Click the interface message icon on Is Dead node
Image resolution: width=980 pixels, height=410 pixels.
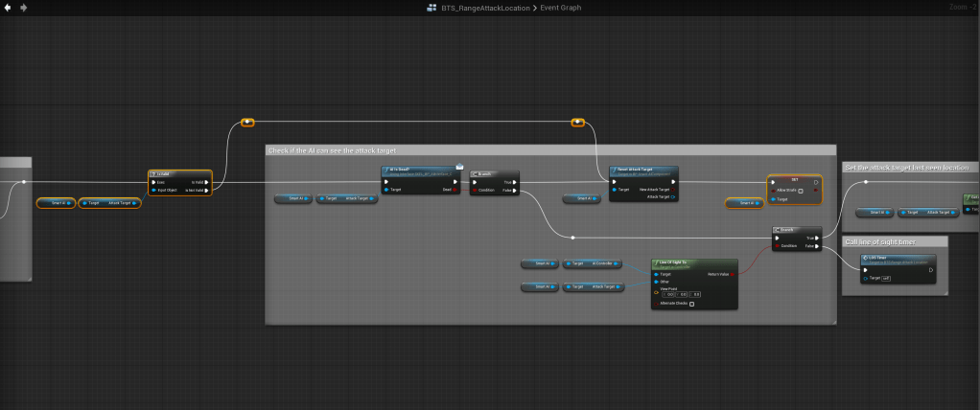(459, 167)
